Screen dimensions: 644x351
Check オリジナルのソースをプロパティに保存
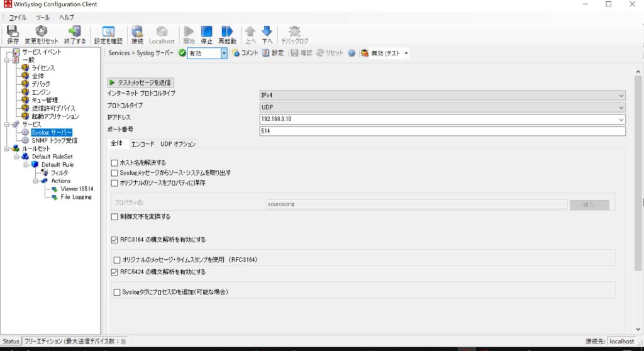coord(114,183)
